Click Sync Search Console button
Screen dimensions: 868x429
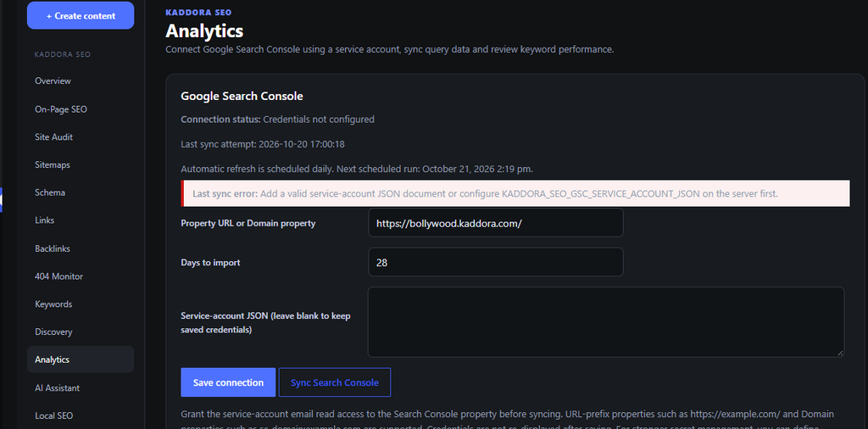[x=334, y=382]
